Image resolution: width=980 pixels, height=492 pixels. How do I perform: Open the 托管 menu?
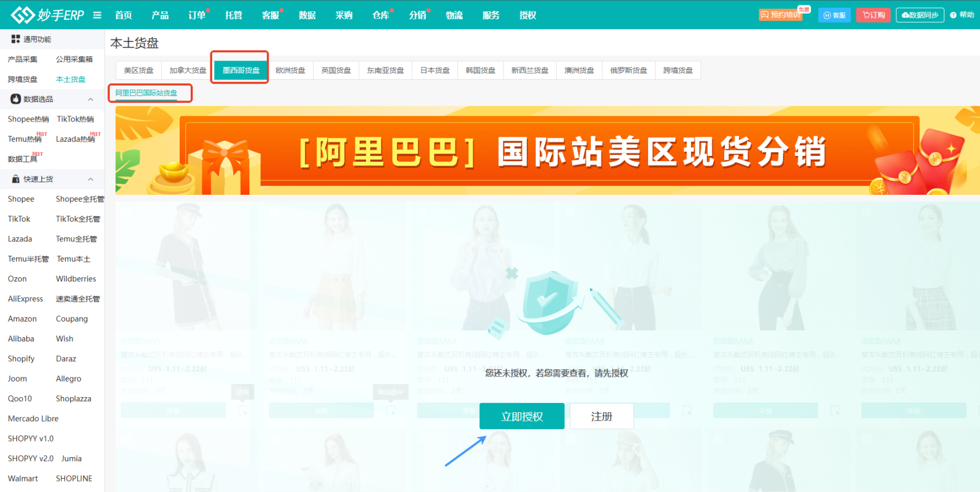[x=234, y=15]
